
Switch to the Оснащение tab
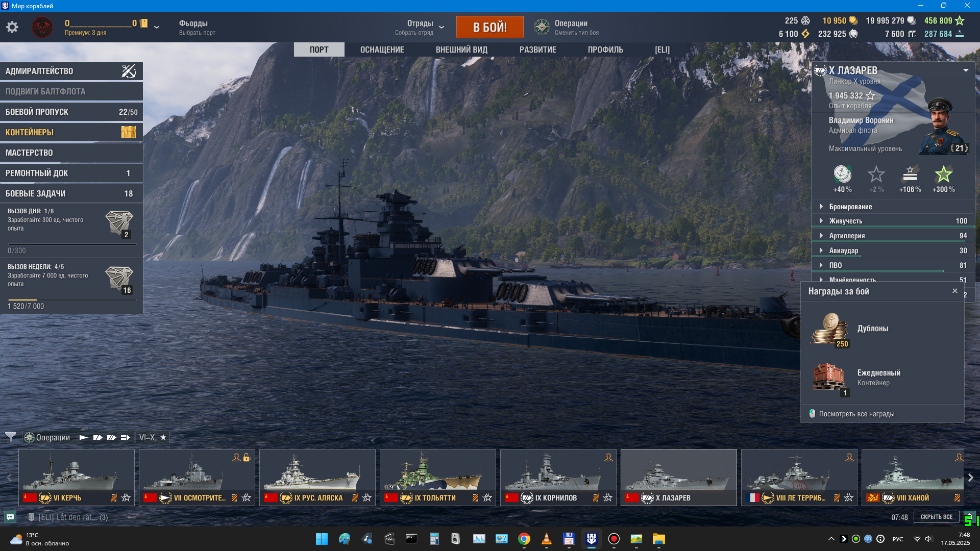(x=382, y=49)
